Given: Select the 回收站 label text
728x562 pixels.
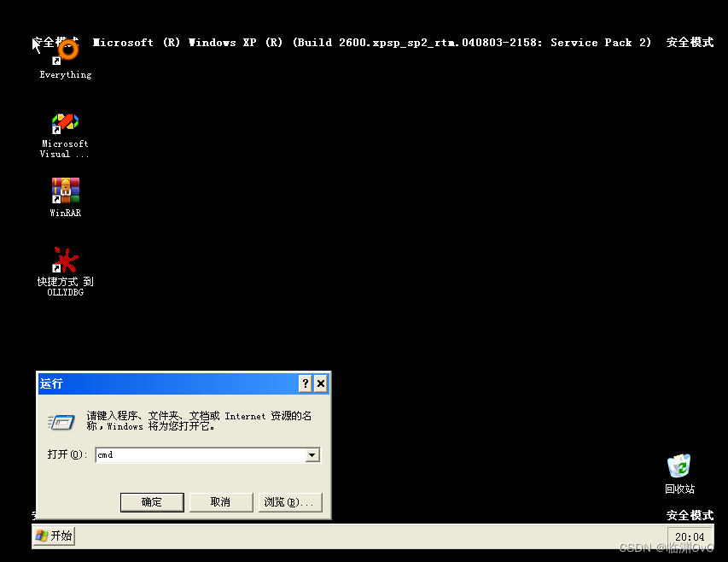Looking at the screenshot, I should pyautogui.click(x=679, y=489).
